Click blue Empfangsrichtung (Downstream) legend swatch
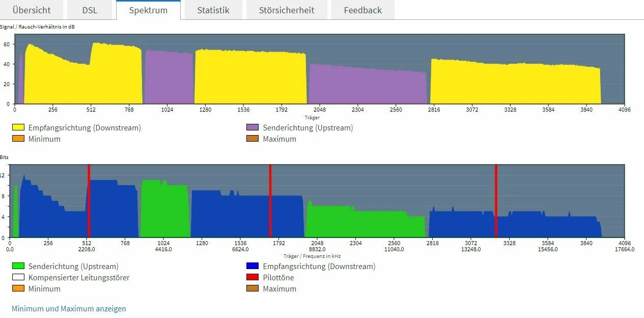The width and height of the screenshot is (644, 318). click(253, 266)
